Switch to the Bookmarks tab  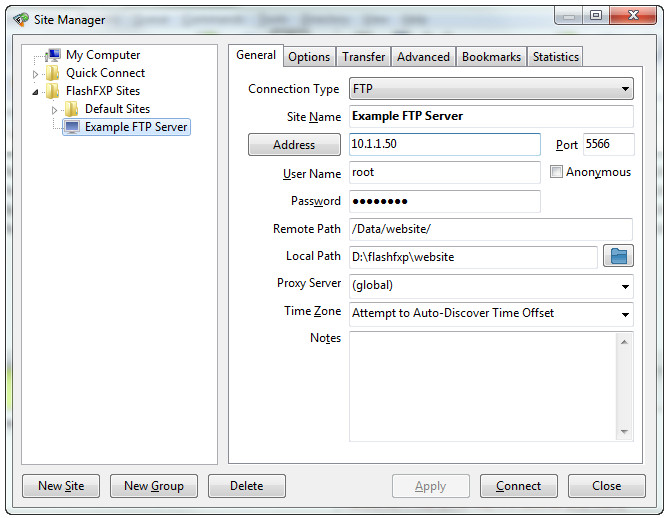(x=491, y=57)
